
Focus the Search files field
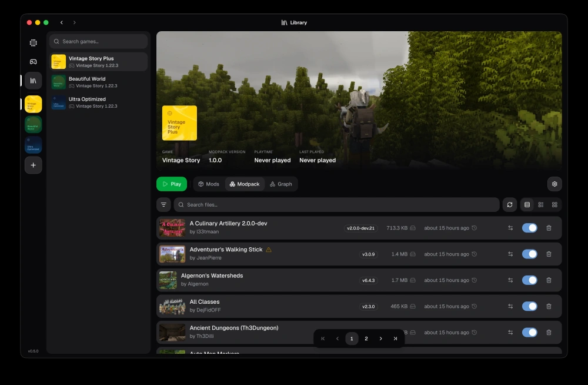pyautogui.click(x=336, y=205)
